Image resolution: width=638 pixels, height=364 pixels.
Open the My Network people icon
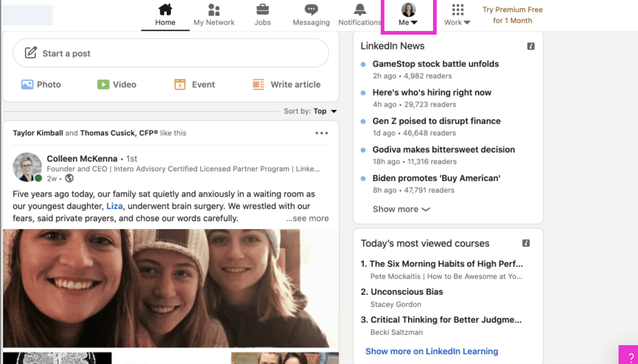tap(214, 9)
